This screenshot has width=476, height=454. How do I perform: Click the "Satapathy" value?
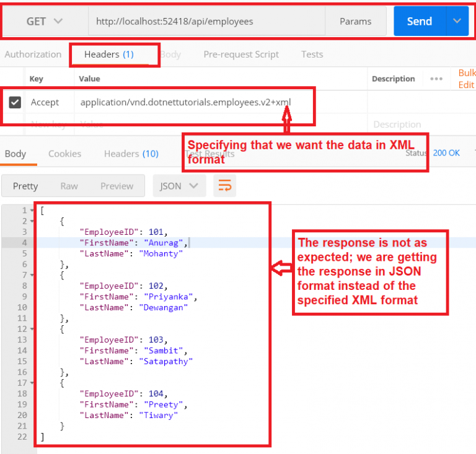165,362
